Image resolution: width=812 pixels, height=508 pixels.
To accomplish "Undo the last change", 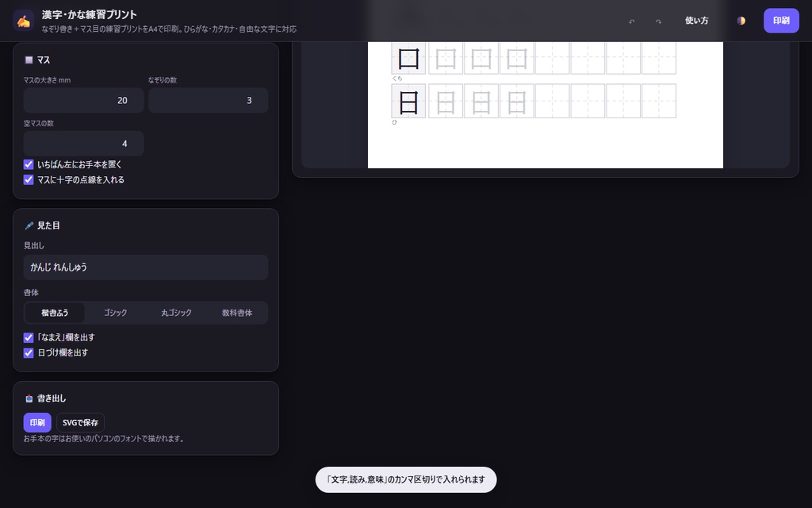I will coord(631,21).
